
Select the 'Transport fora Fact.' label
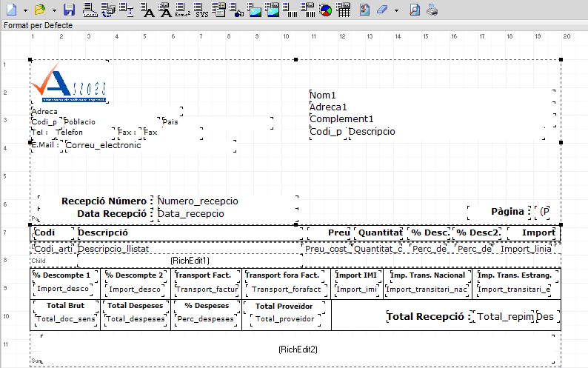click(286, 275)
